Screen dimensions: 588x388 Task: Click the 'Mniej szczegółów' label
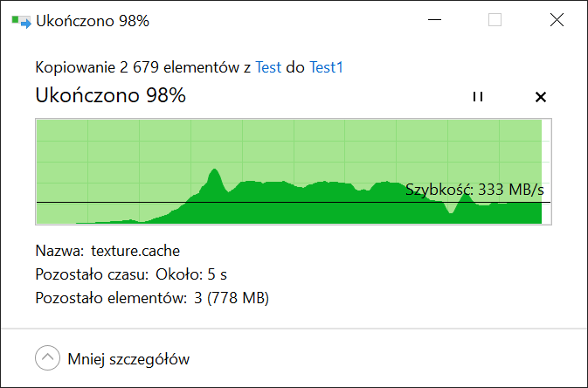[128, 359]
